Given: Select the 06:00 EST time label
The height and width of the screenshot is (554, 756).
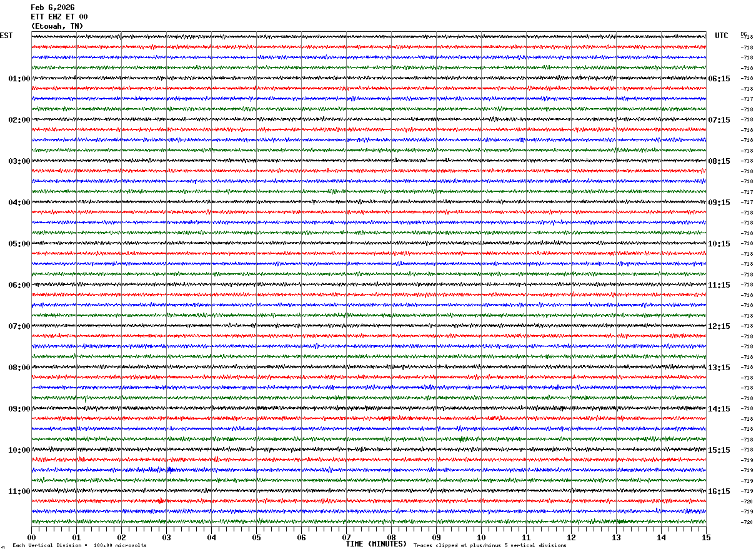Looking at the screenshot, I should point(19,285).
